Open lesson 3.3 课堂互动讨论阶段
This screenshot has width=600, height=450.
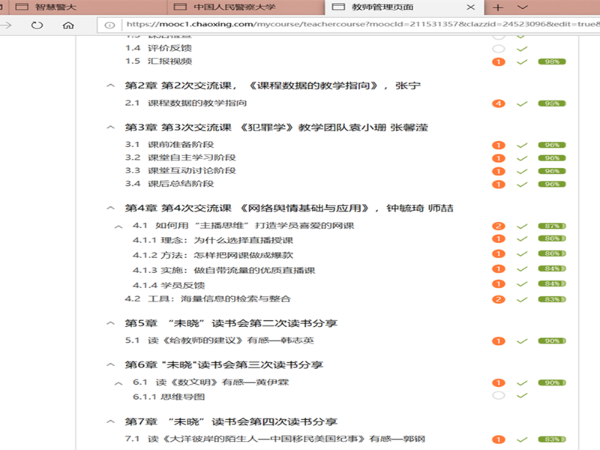190,171
